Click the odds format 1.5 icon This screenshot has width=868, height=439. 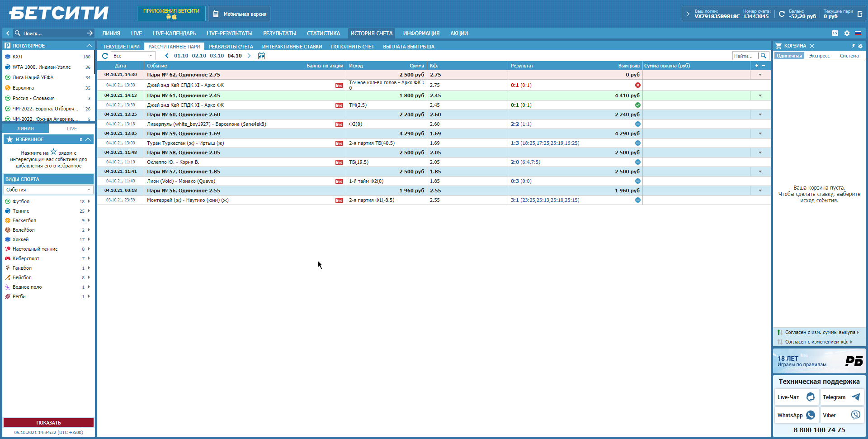(835, 33)
